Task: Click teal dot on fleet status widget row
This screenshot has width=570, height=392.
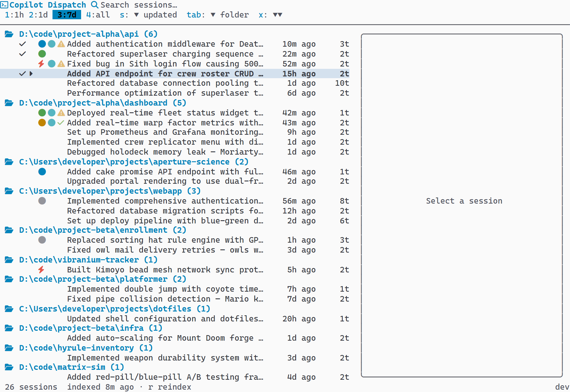Action: point(52,113)
